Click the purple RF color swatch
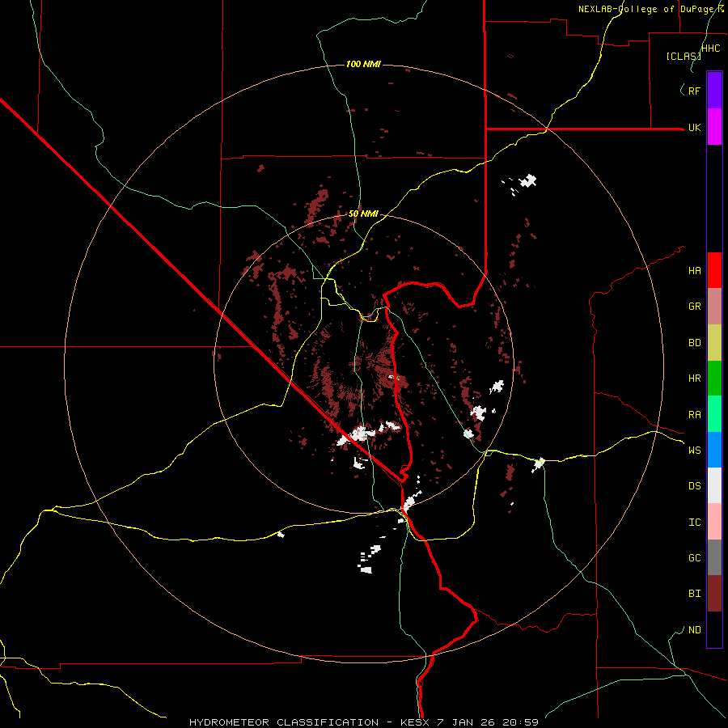Image resolution: width=728 pixels, height=728 pixels. click(x=714, y=91)
